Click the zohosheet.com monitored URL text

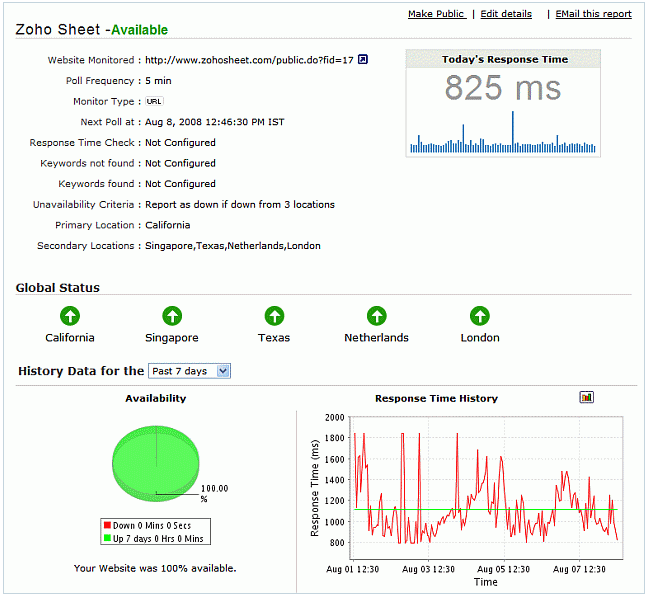pyautogui.click(x=249, y=60)
